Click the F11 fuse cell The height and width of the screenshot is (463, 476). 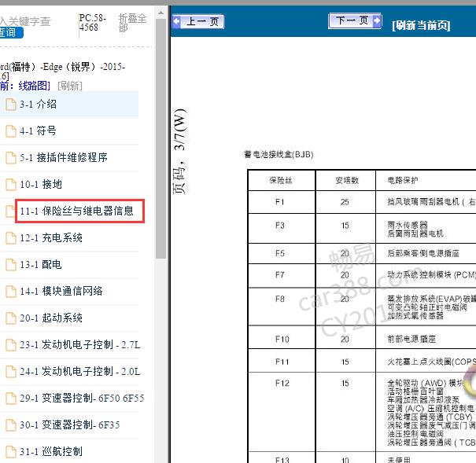click(x=282, y=362)
